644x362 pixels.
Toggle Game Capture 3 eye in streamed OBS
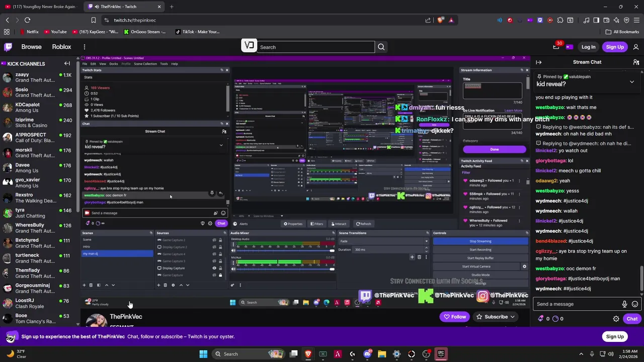tap(214, 261)
